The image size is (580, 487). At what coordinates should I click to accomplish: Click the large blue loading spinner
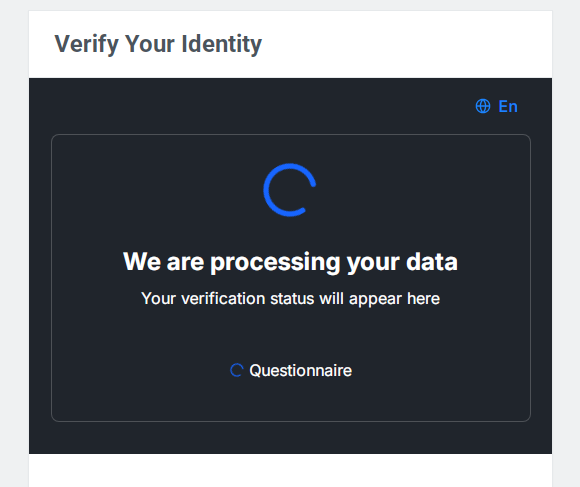tap(290, 190)
